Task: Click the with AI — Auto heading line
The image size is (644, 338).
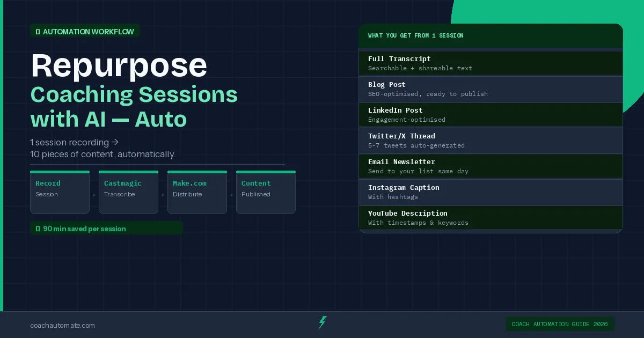Action: point(108,118)
